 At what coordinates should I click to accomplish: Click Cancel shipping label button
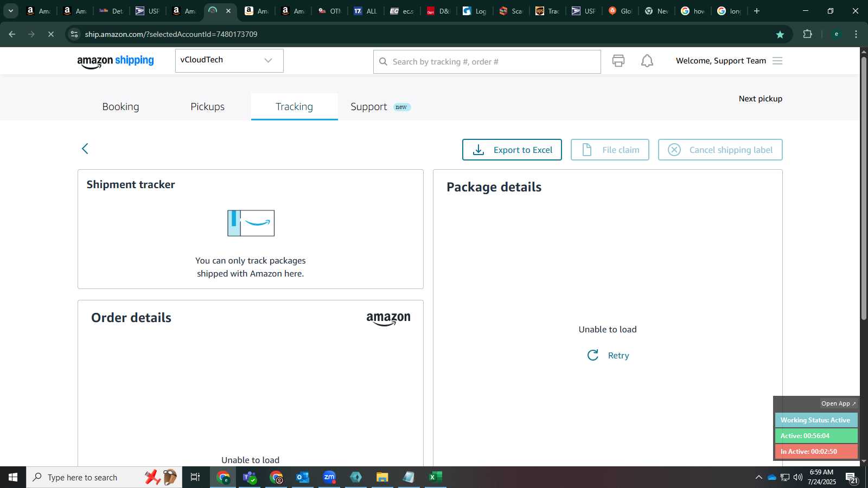tap(720, 150)
